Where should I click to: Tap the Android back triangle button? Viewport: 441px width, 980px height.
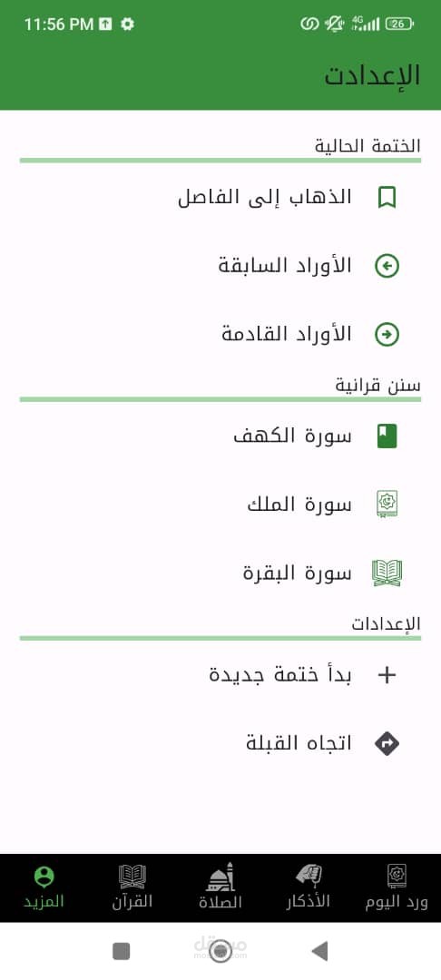coord(319,951)
